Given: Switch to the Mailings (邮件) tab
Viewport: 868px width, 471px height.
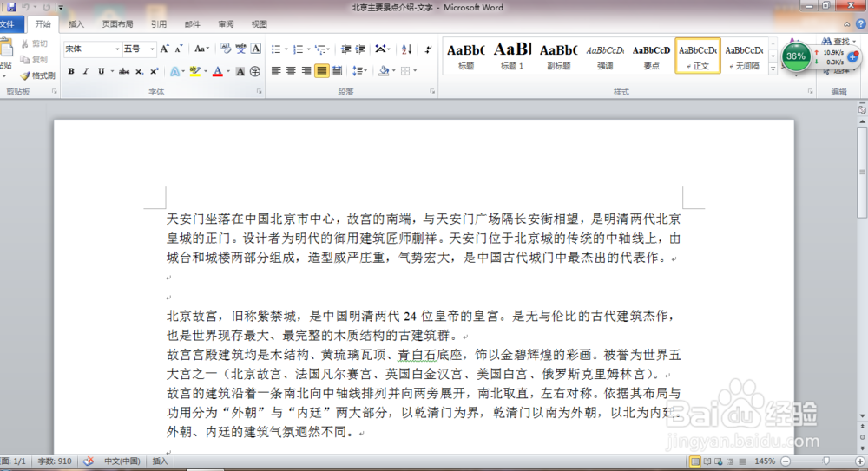Looking at the screenshot, I should click(192, 23).
